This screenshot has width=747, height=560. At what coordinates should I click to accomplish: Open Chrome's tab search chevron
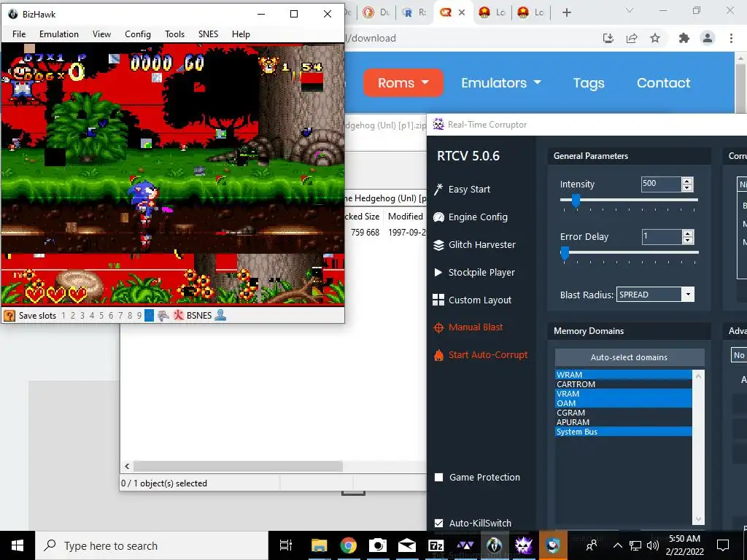pos(630,10)
